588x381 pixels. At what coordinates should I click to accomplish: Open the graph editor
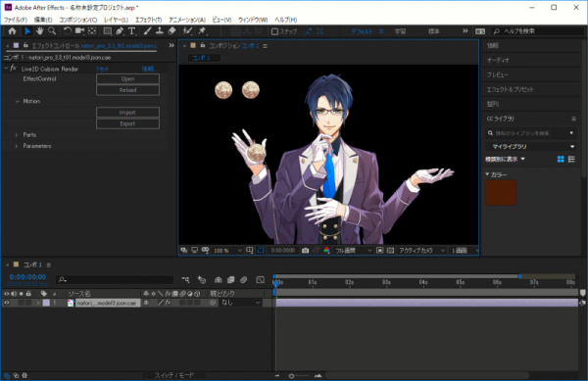point(261,280)
